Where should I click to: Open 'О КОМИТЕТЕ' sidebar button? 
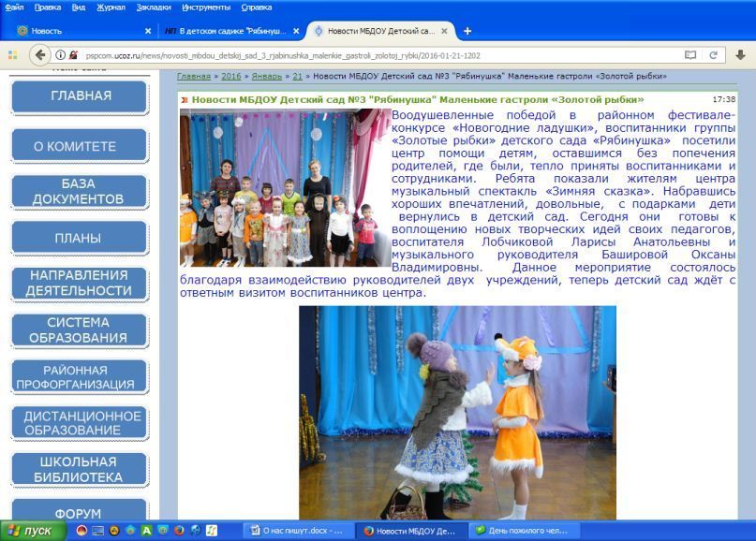pyautogui.click(x=79, y=146)
